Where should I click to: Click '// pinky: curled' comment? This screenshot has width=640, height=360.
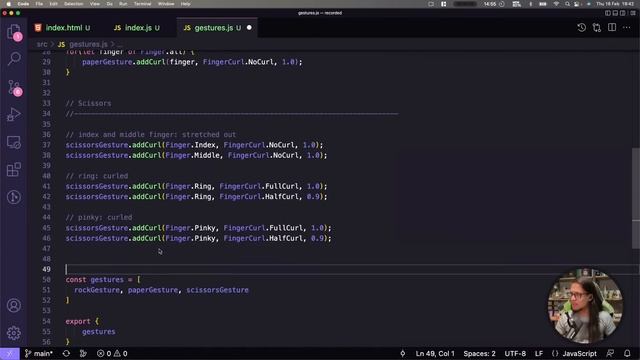(99, 218)
